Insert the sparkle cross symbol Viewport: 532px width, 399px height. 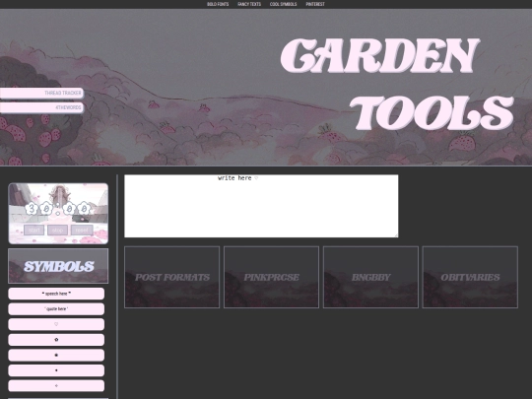pyautogui.click(x=56, y=386)
